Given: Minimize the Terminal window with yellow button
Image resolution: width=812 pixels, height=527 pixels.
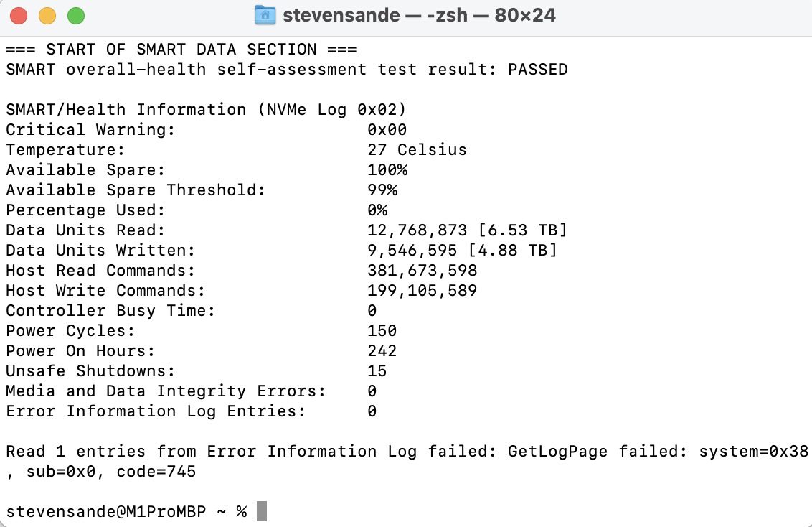Looking at the screenshot, I should point(47,15).
